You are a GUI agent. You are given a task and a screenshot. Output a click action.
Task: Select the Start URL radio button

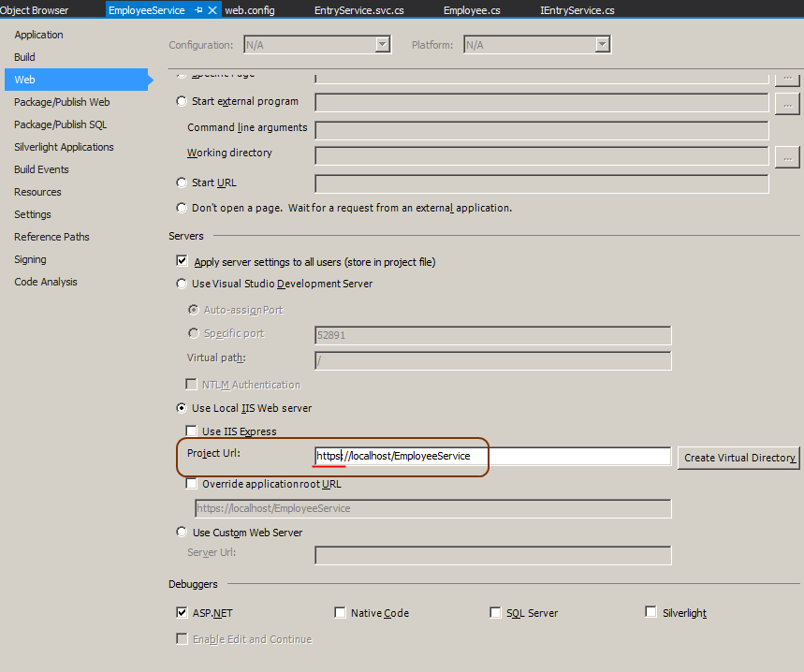182,183
